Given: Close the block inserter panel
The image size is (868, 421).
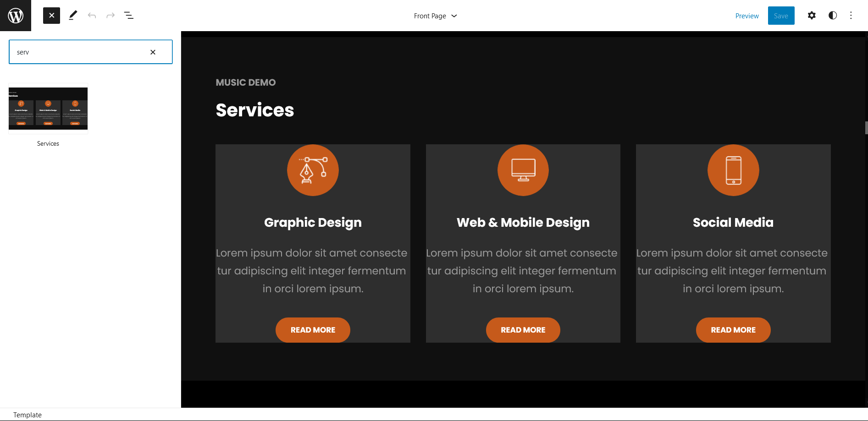Looking at the screenshot, I should 51,16.
